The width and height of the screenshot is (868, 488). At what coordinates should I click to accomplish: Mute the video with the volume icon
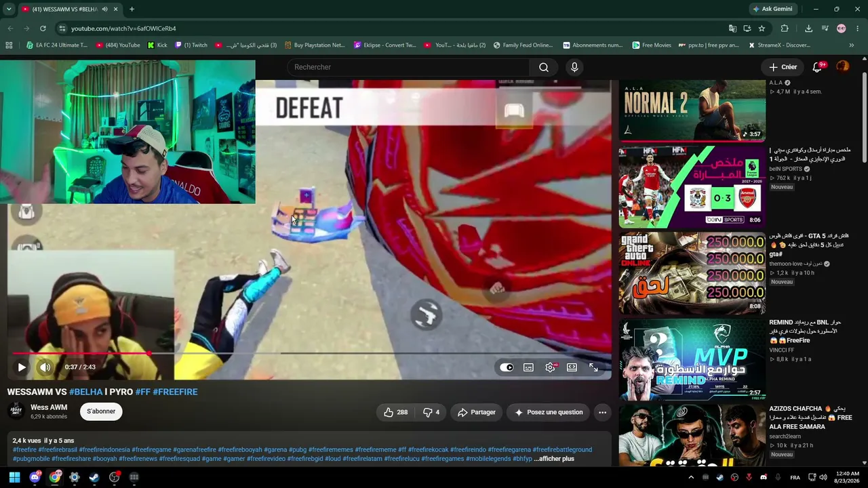pyautogui.click(x=45, y=367)
